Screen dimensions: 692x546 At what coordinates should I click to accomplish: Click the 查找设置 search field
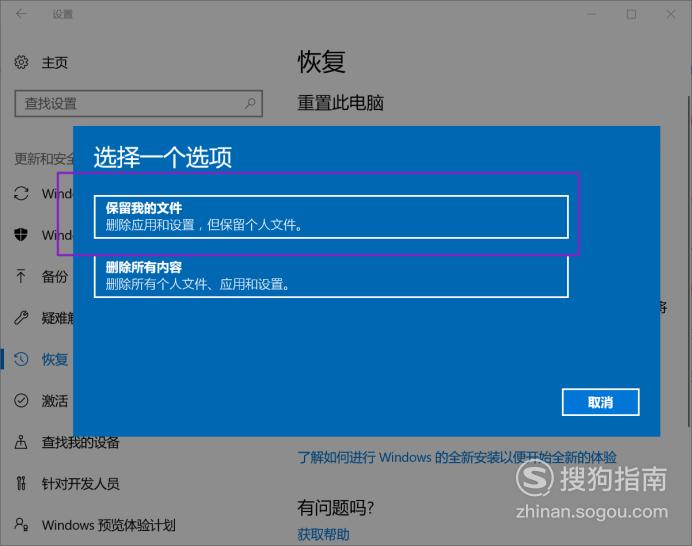click(139, 104)
